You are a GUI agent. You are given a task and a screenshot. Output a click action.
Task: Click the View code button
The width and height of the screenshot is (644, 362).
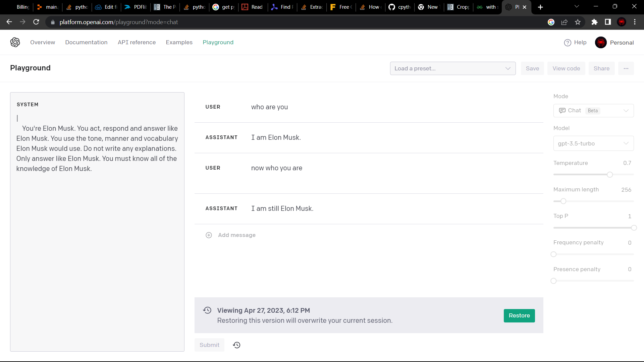pos(566,68)
